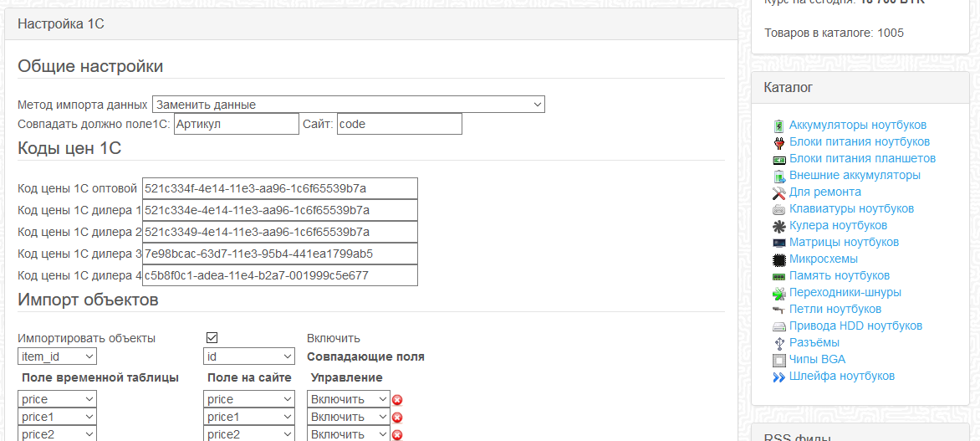
Task: Open the price2 temporary table dropdown
Action: 58,434
